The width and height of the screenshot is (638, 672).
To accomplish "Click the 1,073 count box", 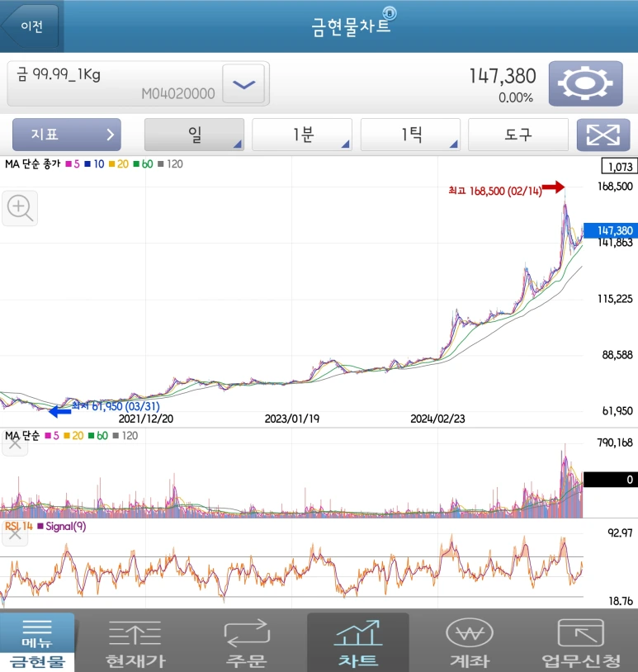I will point(620,166).
